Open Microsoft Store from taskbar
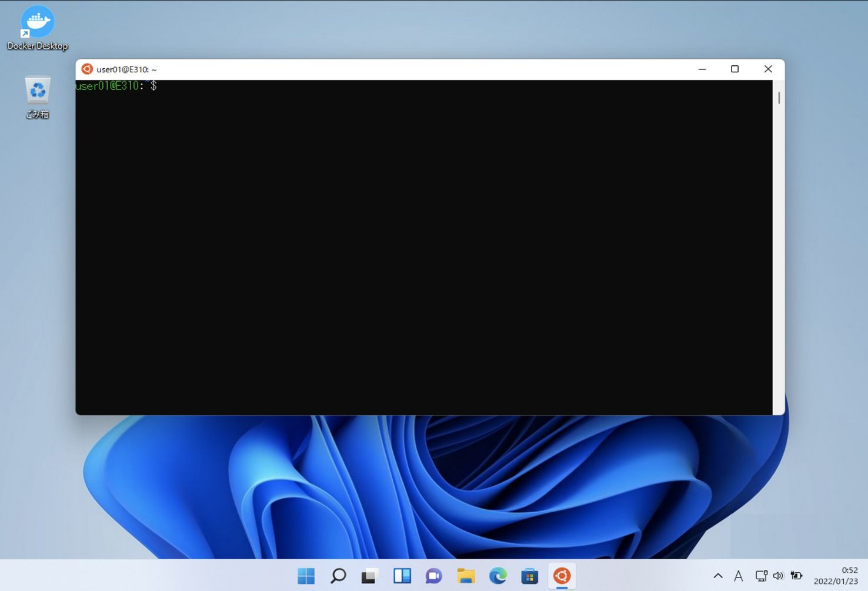This screenshot has height=591, width=868. pos(530,576)
